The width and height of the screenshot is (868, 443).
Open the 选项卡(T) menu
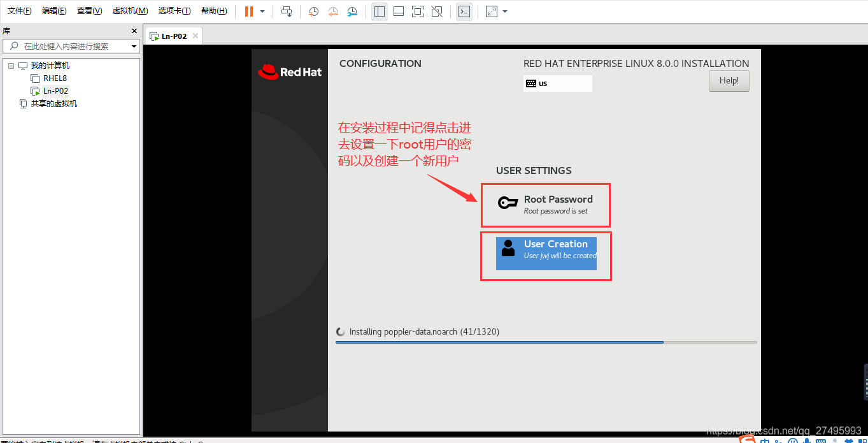pyautogui.click(x=174, y=11)
